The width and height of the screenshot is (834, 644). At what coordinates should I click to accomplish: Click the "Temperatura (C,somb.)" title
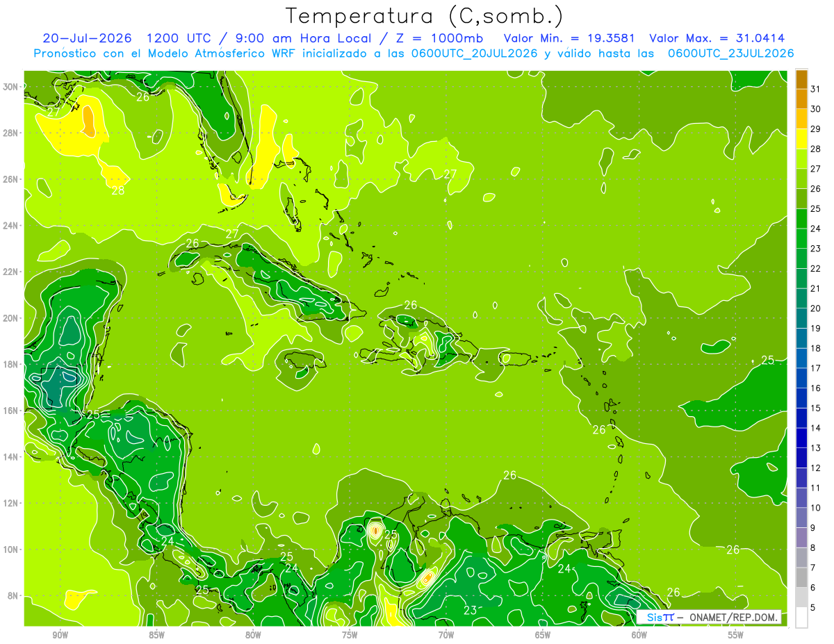click(x=424, y=16)
